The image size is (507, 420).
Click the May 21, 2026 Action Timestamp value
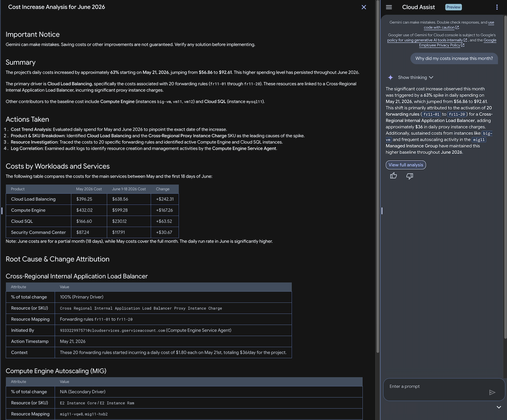pos(73,341)
